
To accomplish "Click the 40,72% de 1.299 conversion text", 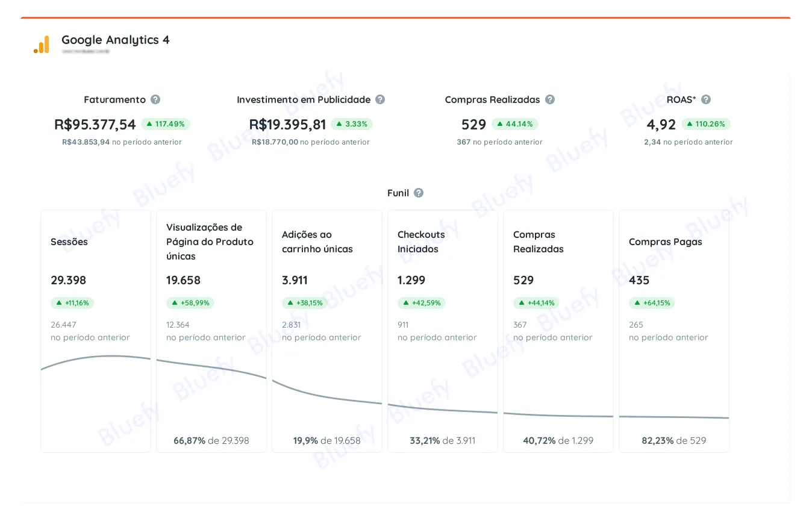I will (x=558, y=440).
